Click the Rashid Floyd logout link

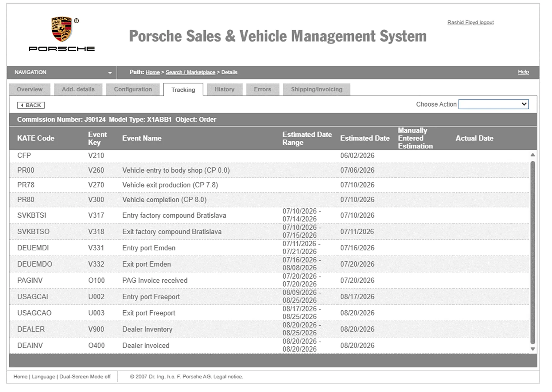[471, 22]
